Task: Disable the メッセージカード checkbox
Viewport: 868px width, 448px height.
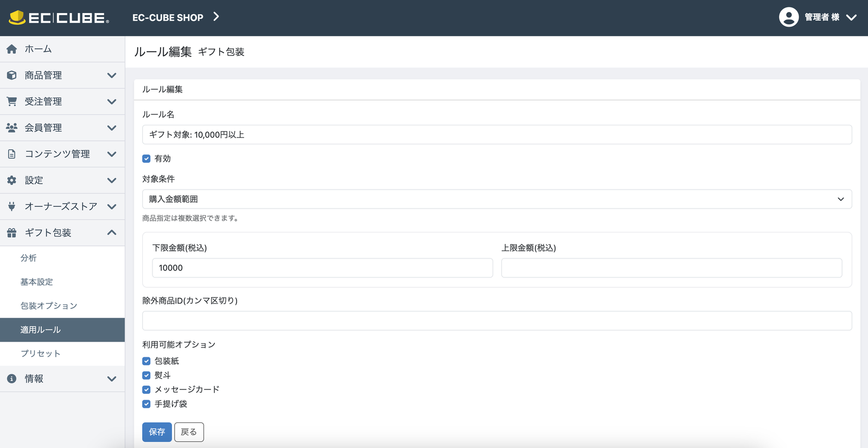Action: pyautogui.click(x=146, y=390)
